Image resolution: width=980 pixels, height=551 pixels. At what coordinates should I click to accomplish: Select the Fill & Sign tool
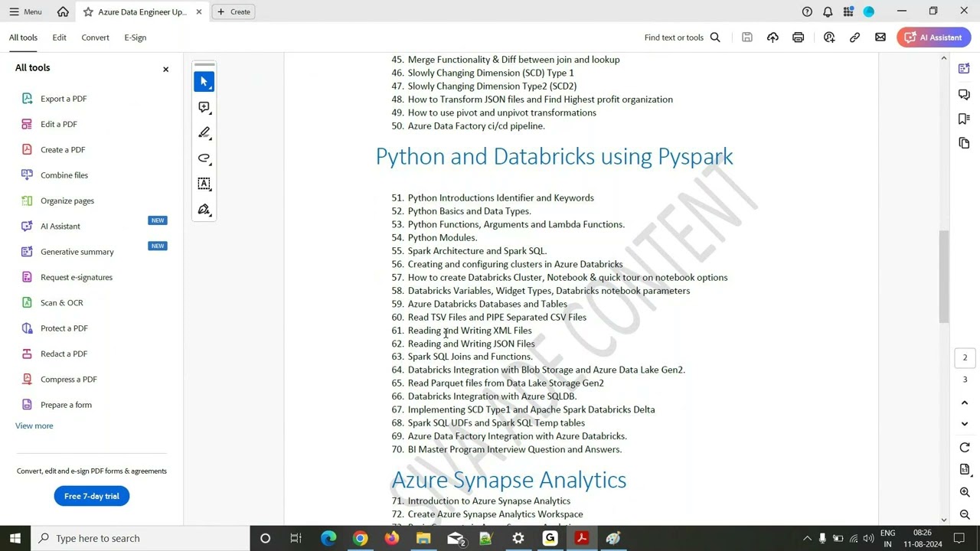204,210
